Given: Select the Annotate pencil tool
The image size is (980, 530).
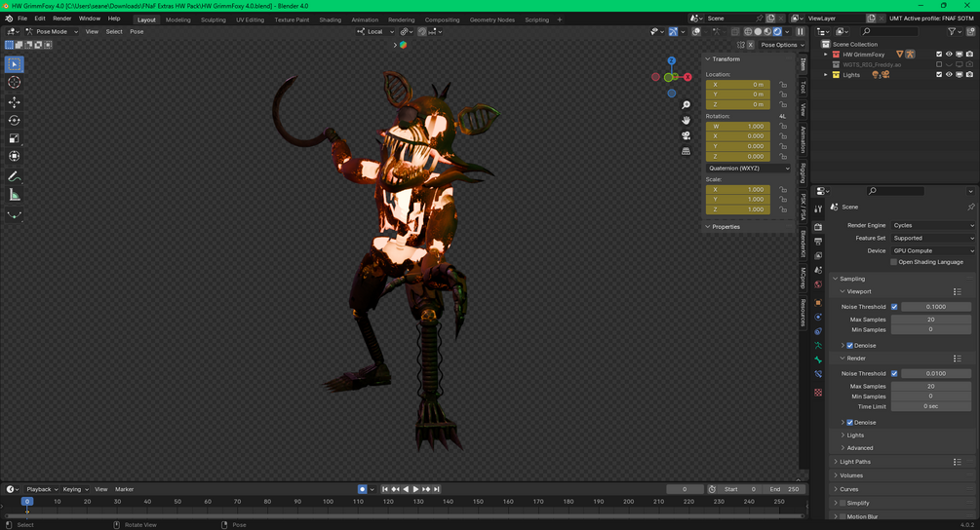Looking at the screenshot, I should point(15,176).
